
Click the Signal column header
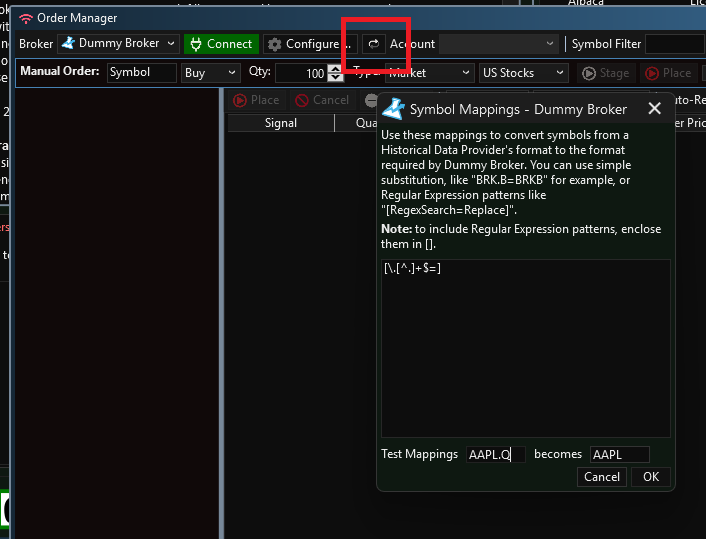[281, 123]
